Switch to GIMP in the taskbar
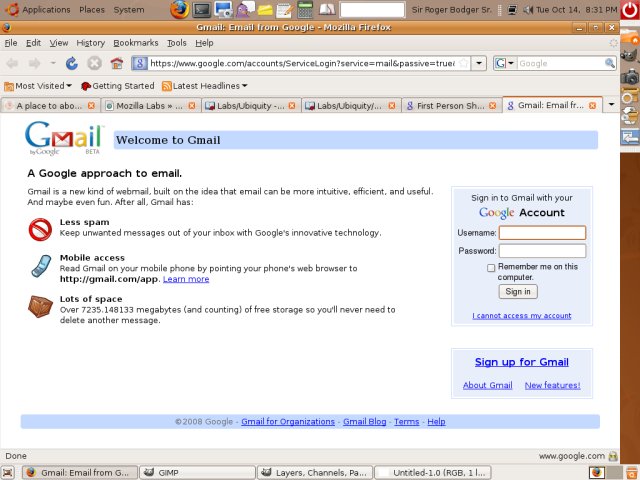 (198, 473)
